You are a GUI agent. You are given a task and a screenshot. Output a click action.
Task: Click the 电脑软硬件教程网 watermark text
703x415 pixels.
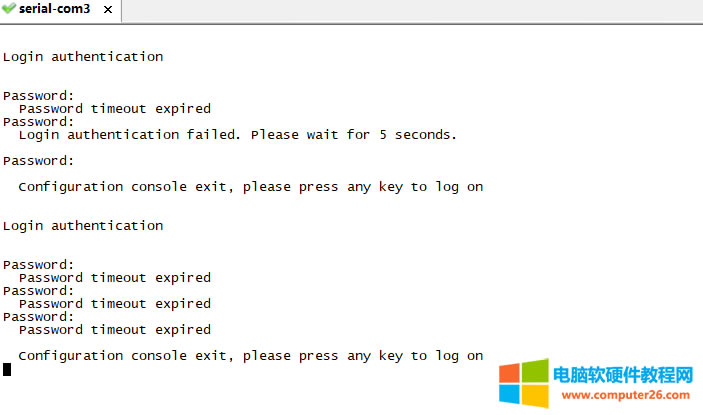pyautogui.click(x=622, y=376)
